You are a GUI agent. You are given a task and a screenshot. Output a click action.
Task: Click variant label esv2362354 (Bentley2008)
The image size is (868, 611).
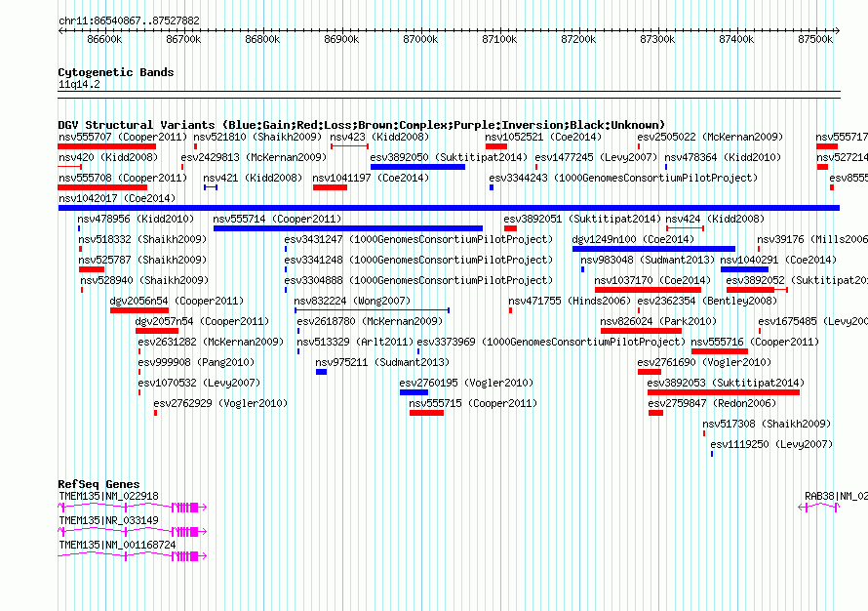coord(707,301)
